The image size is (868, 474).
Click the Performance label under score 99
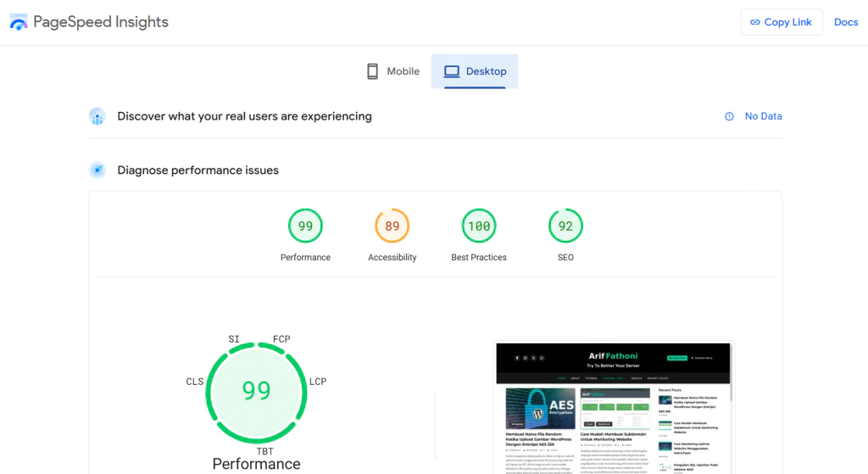305,258
